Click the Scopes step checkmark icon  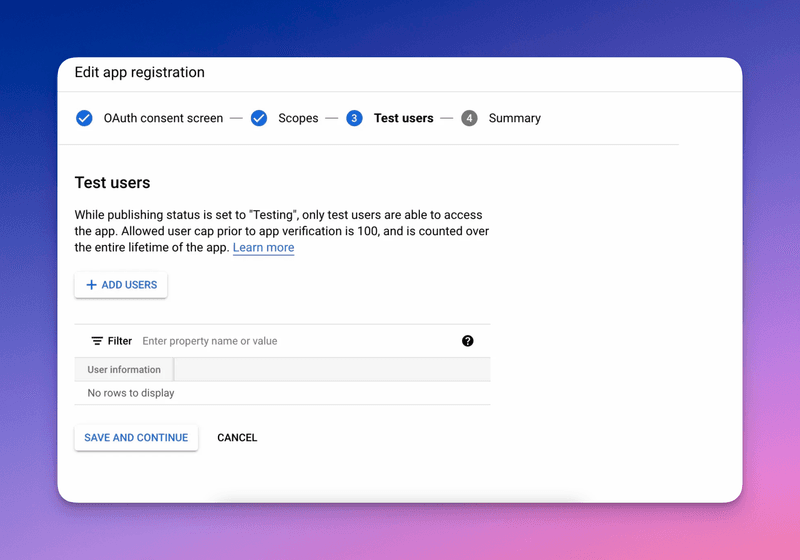[x=259, y=118]
